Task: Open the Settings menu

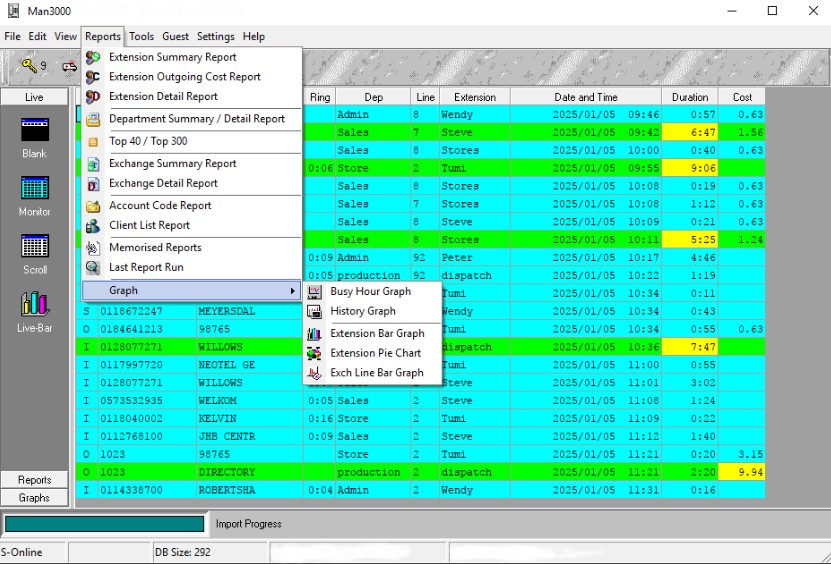Action: point(215,36)
